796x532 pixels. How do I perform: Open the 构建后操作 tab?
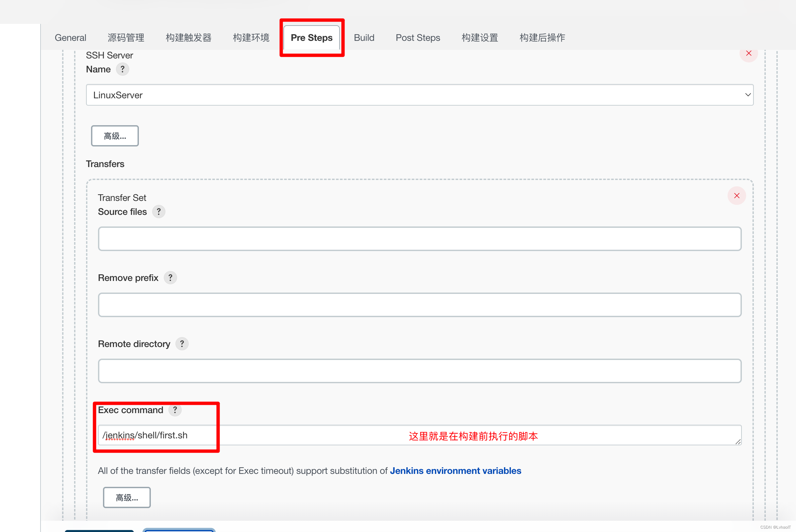tap(542, 38)
